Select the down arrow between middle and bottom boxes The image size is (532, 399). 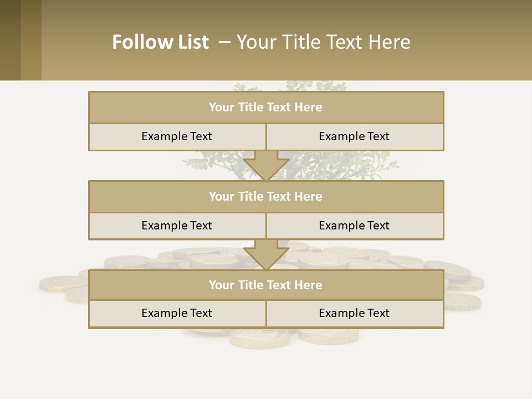tap(266, 255)
